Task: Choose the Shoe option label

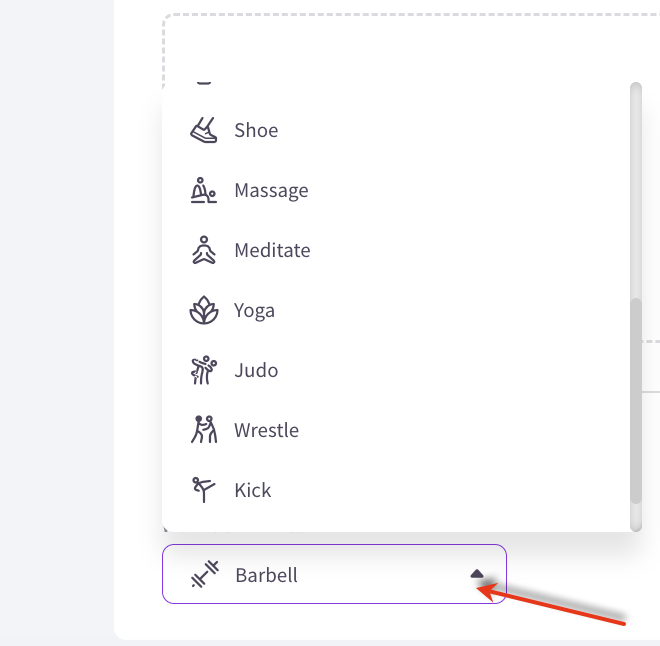Action: tap(256, 130)
